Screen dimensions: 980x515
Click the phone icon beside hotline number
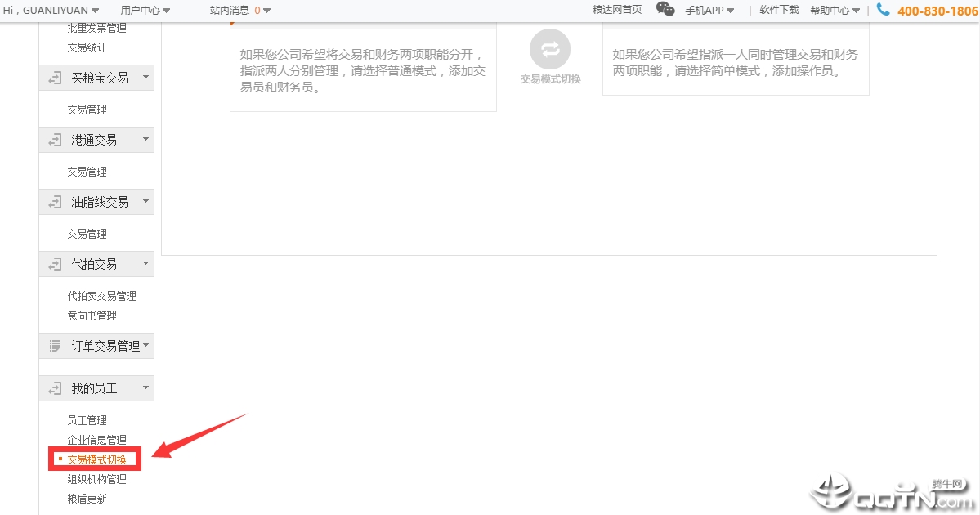coord(883,10)
